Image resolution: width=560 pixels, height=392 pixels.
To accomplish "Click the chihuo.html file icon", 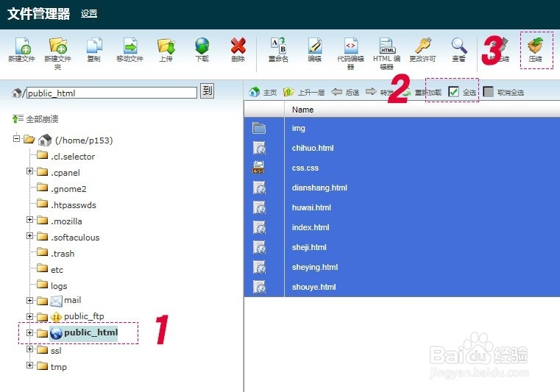I will click(259, 148).
